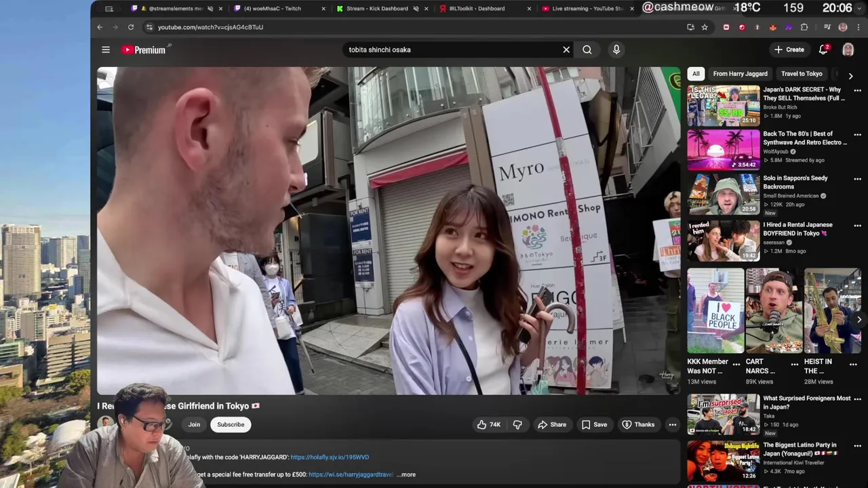Show more filter chips with right arrow
Screen dimensions: 868x488
(850, 76)
